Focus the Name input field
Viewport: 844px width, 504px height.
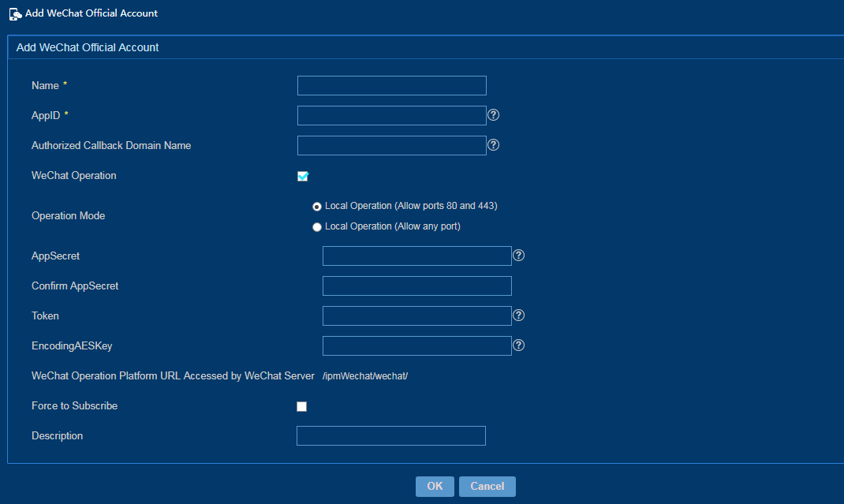(x=392, y=86)
